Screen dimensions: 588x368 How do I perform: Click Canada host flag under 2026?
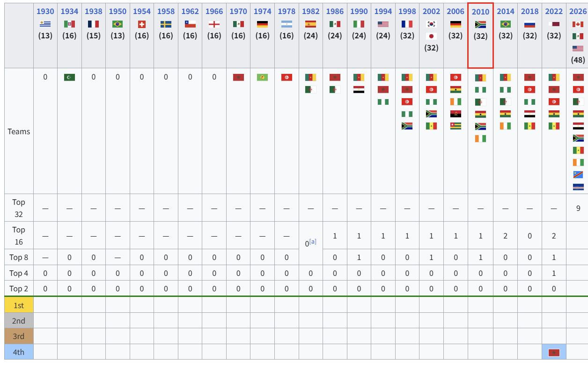(578, 24)
